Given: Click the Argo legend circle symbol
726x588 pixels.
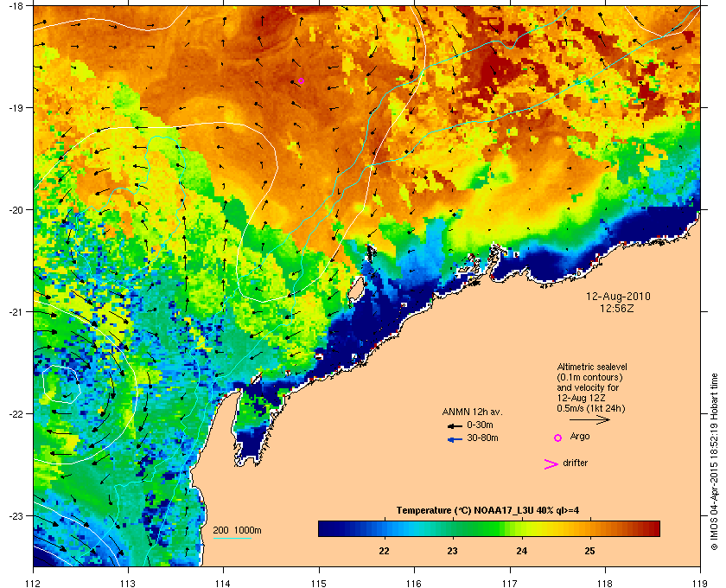Looking at the screenshot, I should pyautogui.click(x=558, y=438).
